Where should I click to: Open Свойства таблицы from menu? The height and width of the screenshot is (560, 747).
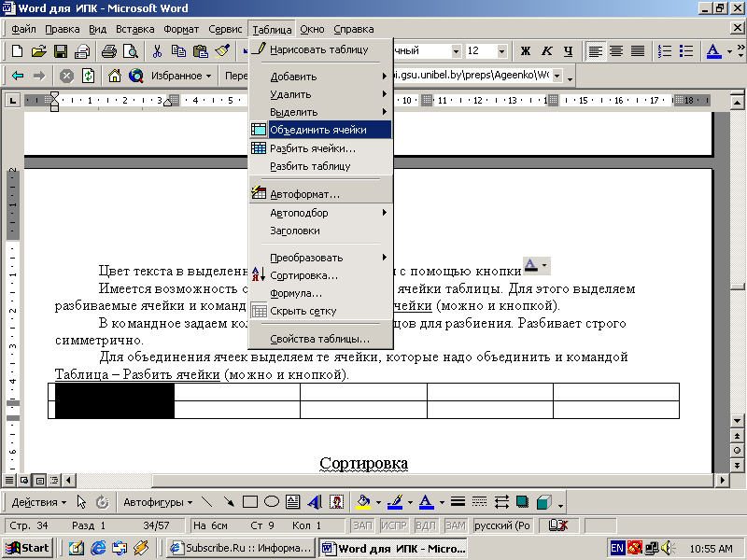pos(320,339)
